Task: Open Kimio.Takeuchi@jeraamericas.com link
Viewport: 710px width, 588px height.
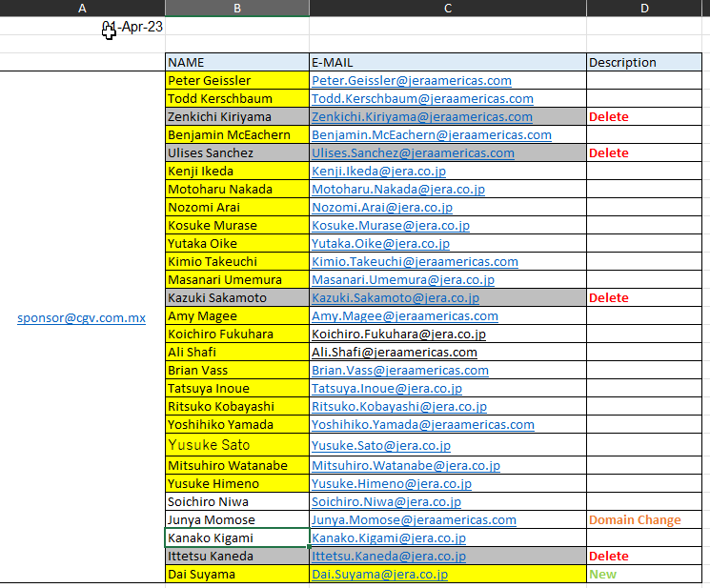Action: [415, 262]
